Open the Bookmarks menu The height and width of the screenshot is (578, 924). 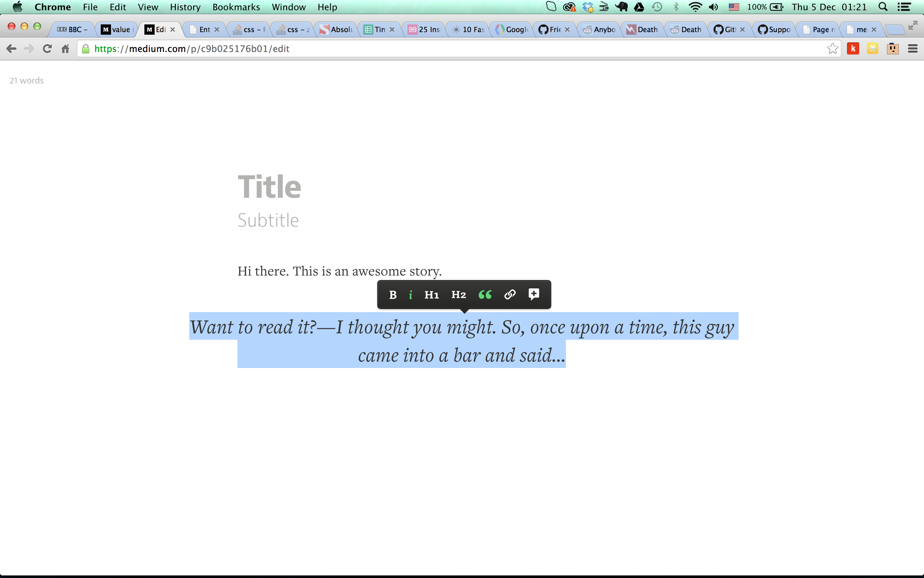236,7
